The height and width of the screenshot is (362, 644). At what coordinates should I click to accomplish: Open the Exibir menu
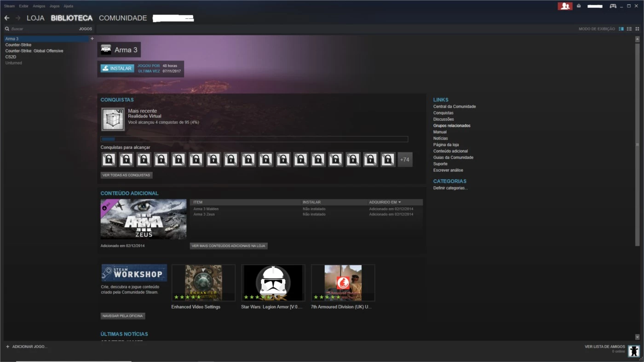24,6
